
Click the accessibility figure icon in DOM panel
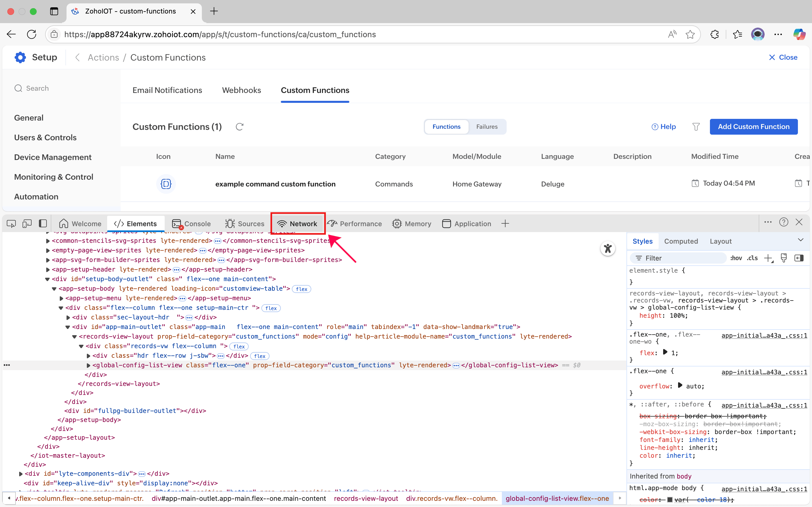click(607, 248)
